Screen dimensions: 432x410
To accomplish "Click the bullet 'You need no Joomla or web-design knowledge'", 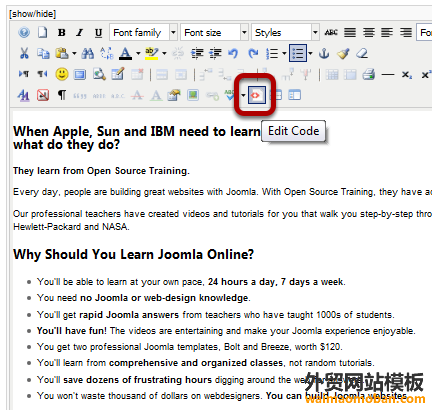I will (x=143, y=298).
